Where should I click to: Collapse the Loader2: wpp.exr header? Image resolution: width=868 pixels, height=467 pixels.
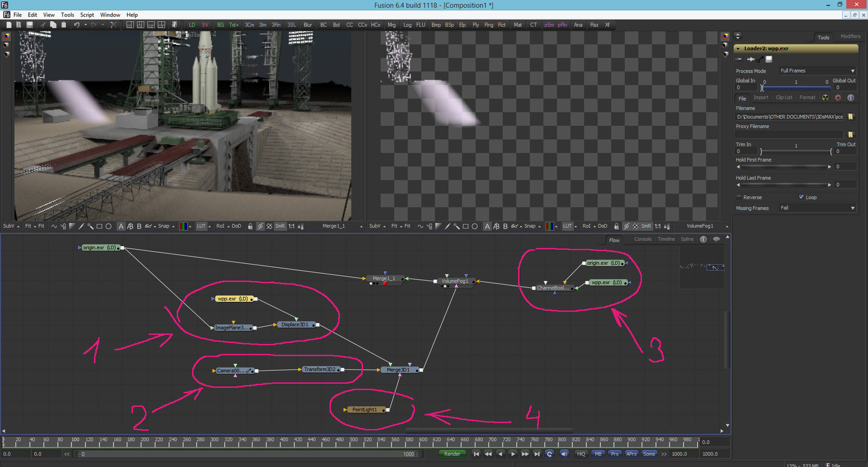click(x=738, y=48)
